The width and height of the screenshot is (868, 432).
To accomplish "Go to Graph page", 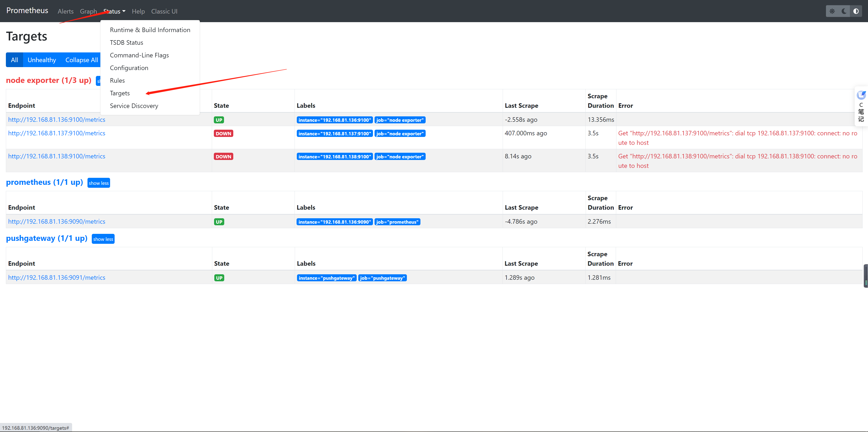I will coord(88,12).
